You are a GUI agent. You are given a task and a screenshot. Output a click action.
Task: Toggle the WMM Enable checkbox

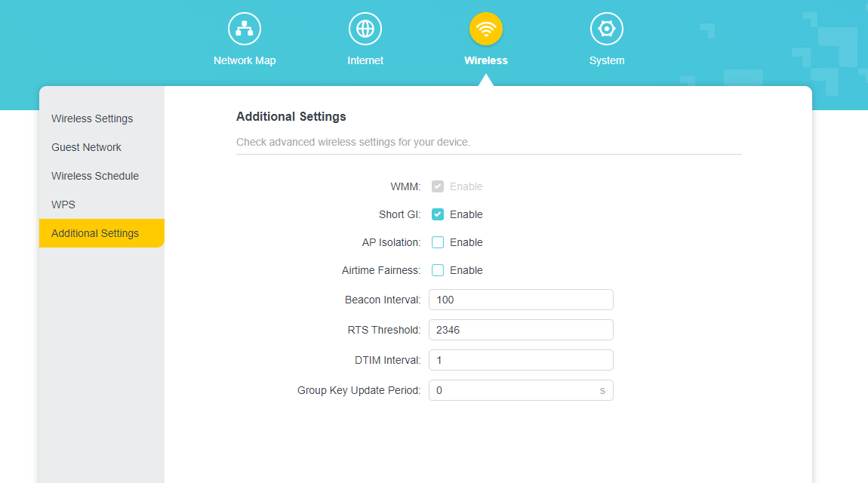(438, 186)
